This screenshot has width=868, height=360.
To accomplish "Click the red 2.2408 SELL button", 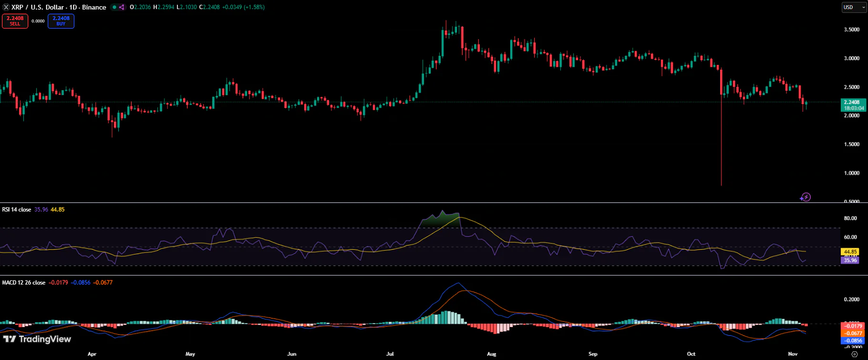I will [x=15, y=21].
